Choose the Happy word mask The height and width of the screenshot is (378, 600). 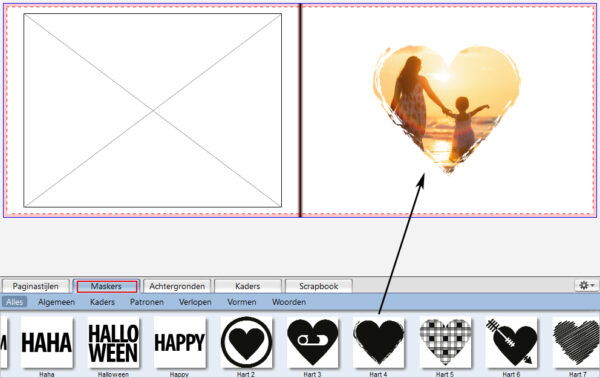(179, 342)
